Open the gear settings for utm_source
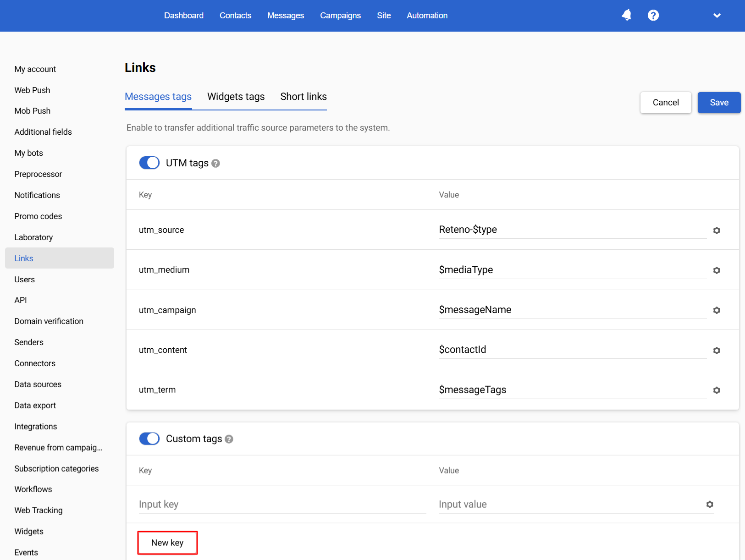 click(x=717, y=231)
